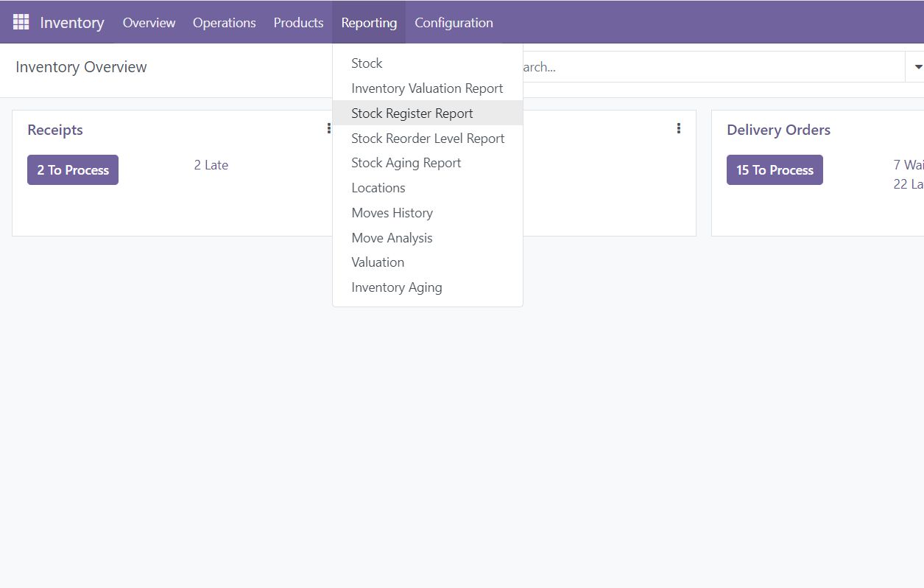This screenshot has width=924, height=588.
Task: Open the apps grid home menu icon
Action: 21,22
